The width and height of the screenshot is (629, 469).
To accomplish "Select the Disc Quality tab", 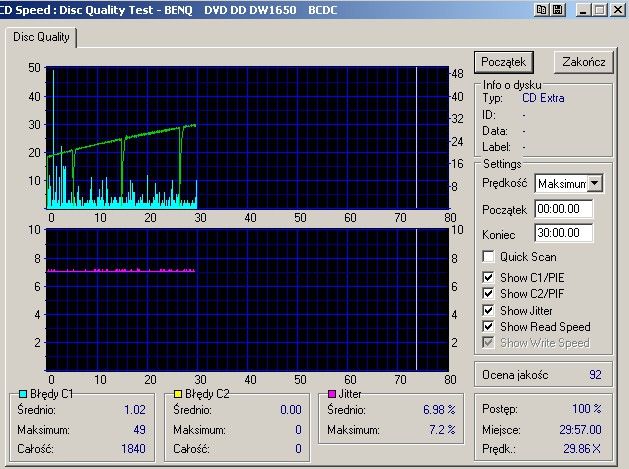I will [x=41, y=37].
